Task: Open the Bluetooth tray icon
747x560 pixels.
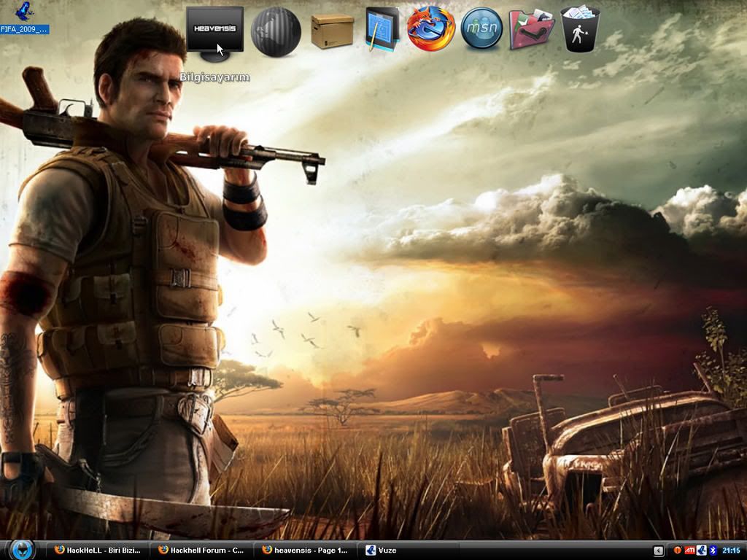Action: point(713,551)
